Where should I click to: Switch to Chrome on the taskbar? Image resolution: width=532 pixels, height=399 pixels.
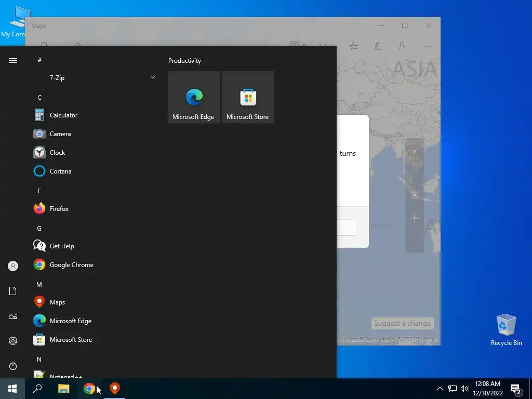[89, 389]
